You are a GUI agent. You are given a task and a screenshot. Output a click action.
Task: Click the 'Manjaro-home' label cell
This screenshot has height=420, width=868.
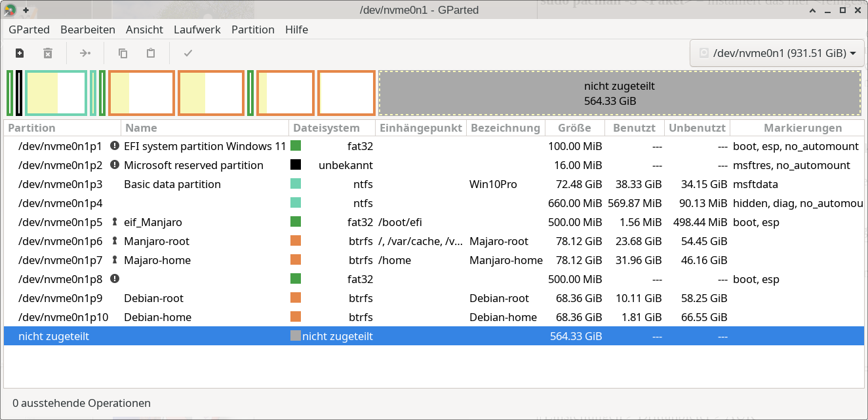tap(506, 260)
